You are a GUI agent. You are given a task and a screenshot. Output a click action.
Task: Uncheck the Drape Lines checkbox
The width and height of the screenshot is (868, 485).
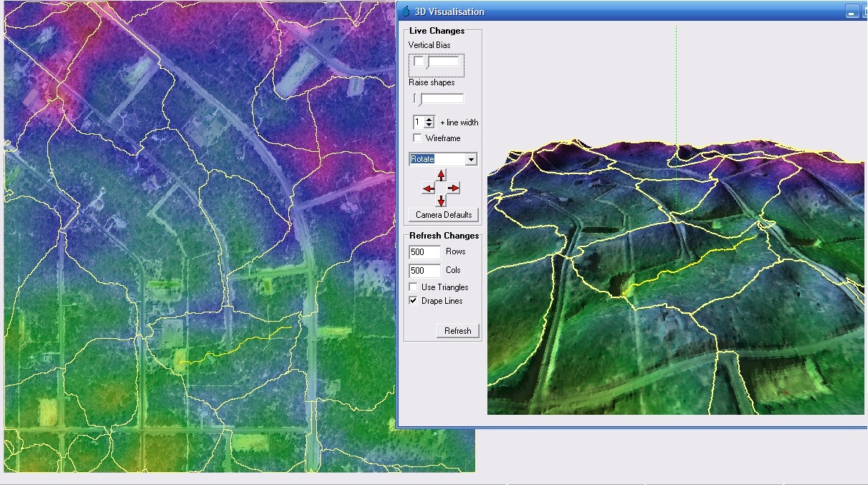tap(414, 301)
